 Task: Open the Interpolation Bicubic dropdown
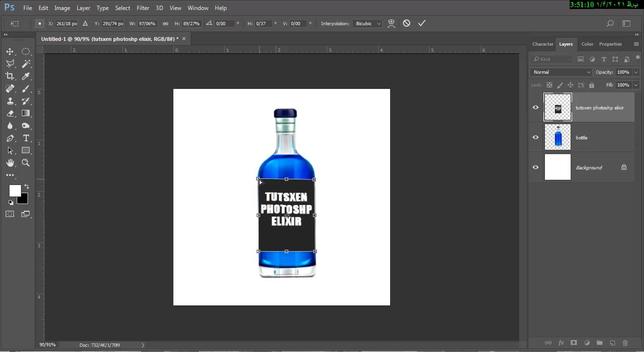(x=367, y=23)
